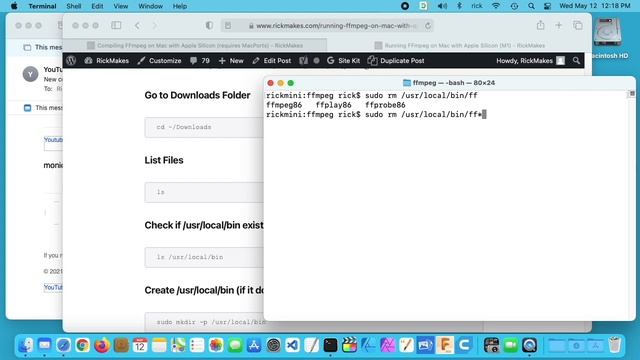Open the WordPress logo menu in admin bar

coord(71,60)
